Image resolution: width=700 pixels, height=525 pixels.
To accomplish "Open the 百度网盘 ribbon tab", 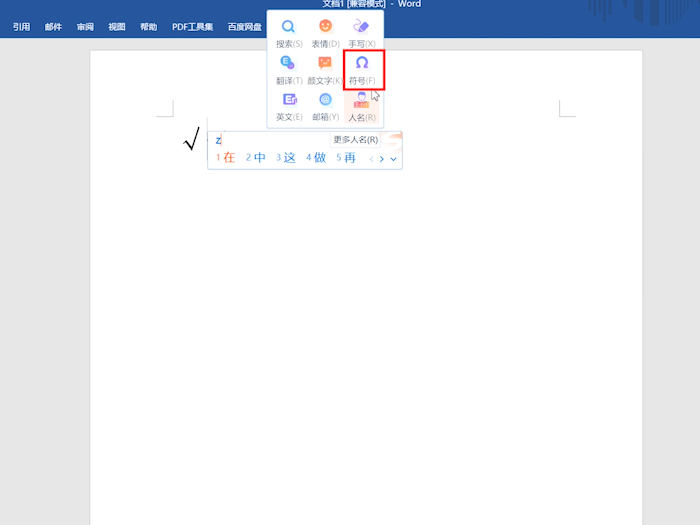I will 245,27.
